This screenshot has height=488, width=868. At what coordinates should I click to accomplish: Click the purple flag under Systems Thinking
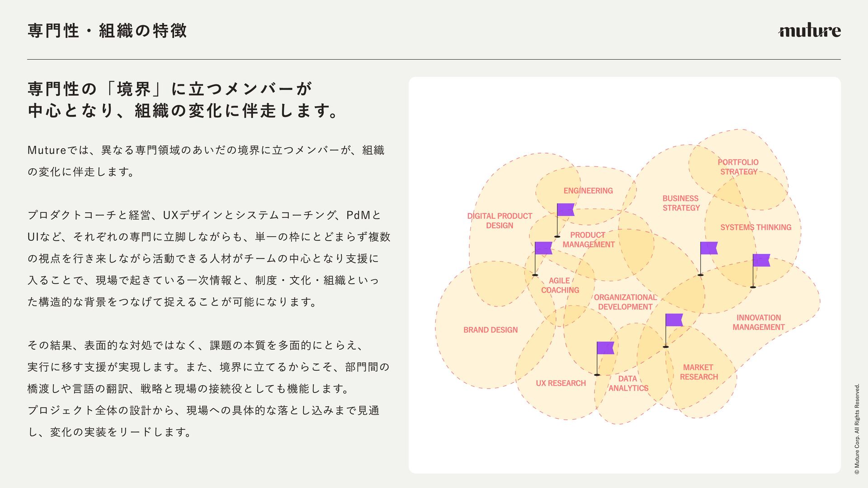761,260
